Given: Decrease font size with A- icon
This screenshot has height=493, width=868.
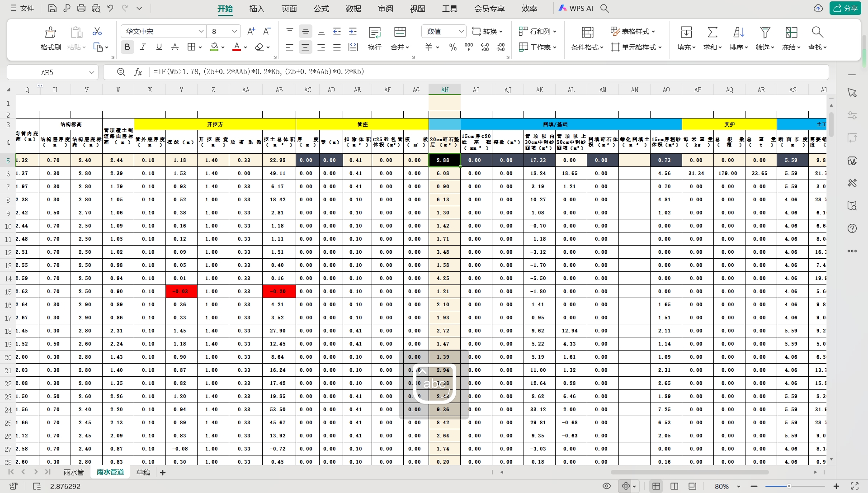Looking at the screenshot, I should click(267, 31).
